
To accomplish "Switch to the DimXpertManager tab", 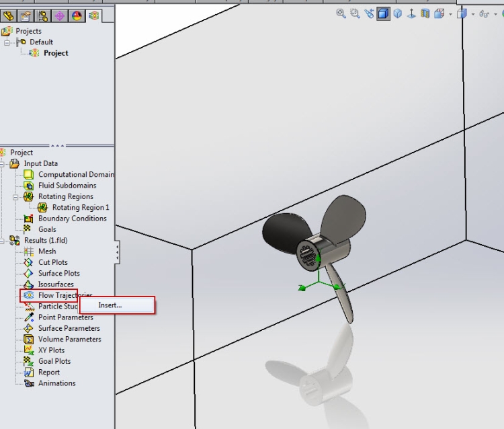I will [59, 15].
